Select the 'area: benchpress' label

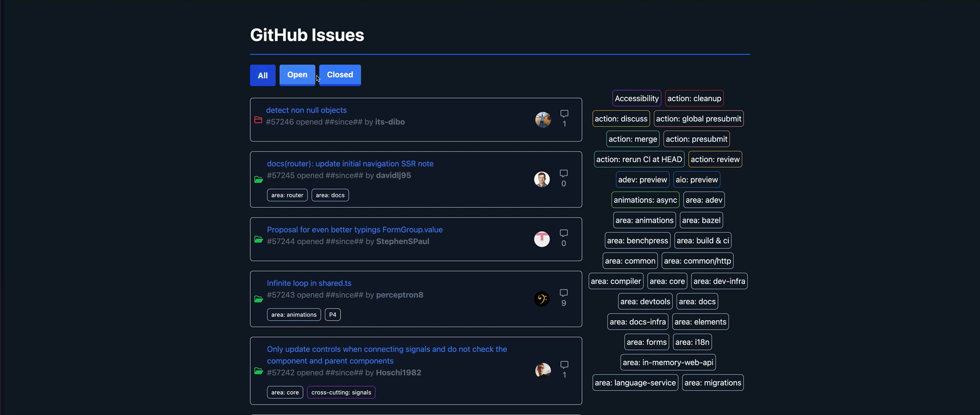click(638, 241)
